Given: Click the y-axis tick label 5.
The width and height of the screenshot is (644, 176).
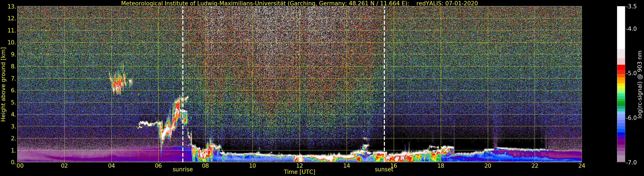Looking at the screenshot, I should click(x=13, y=103).
